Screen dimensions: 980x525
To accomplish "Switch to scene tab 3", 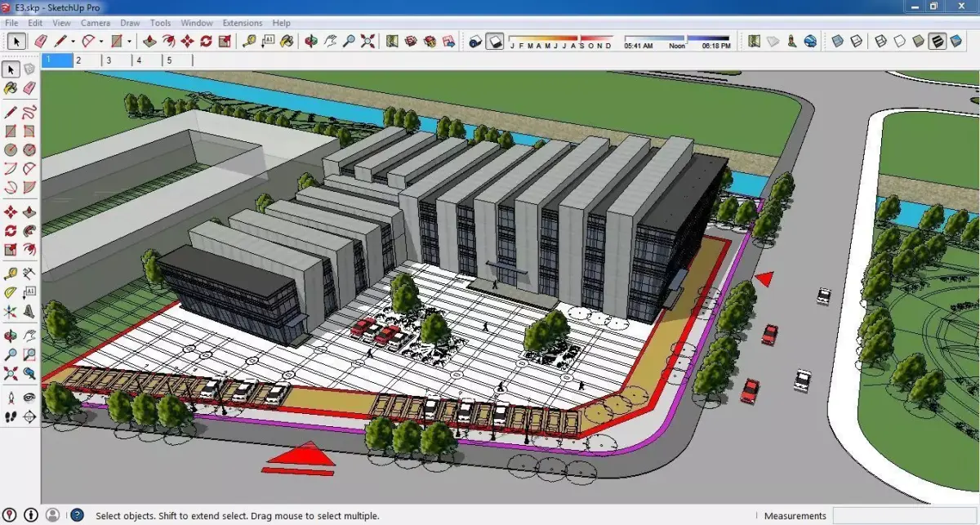I will 118,60.
